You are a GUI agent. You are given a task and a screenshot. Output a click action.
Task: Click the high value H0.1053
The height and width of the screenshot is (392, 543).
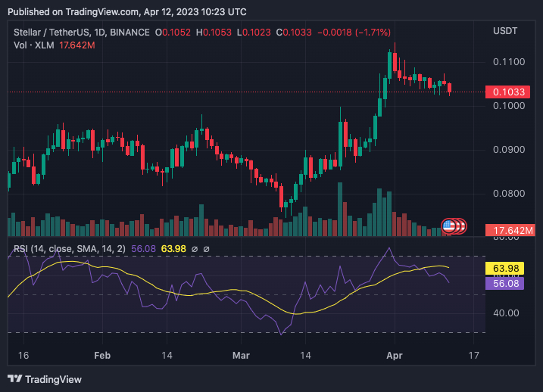click(x=214, y=33)
